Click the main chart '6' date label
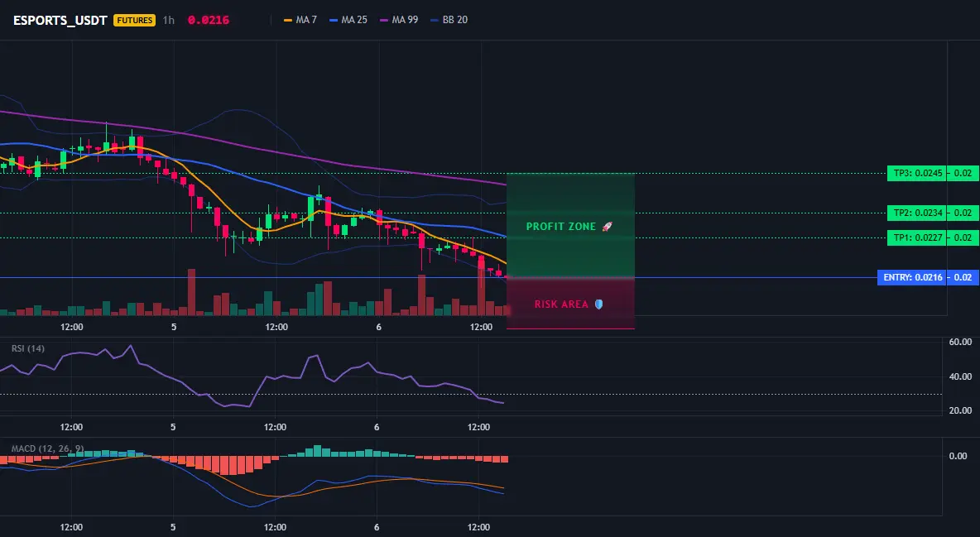The height and width of the screenshot is (537, 980). pos(379,327)
